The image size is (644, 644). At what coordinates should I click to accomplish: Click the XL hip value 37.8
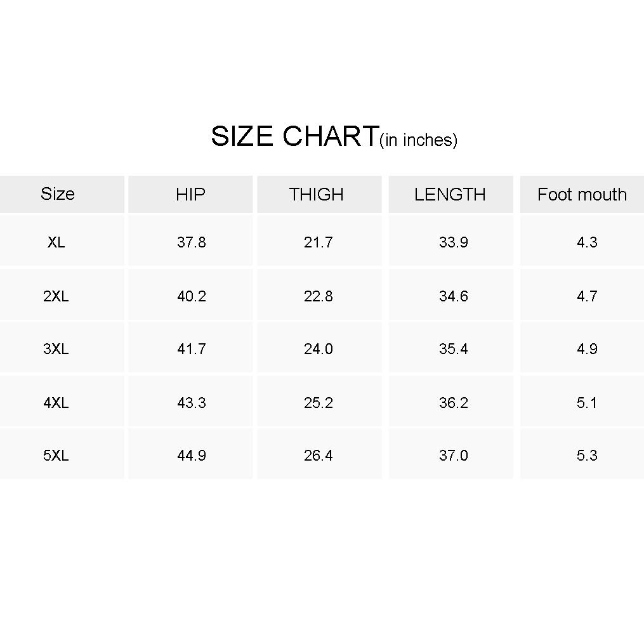[x=192, y=242]
